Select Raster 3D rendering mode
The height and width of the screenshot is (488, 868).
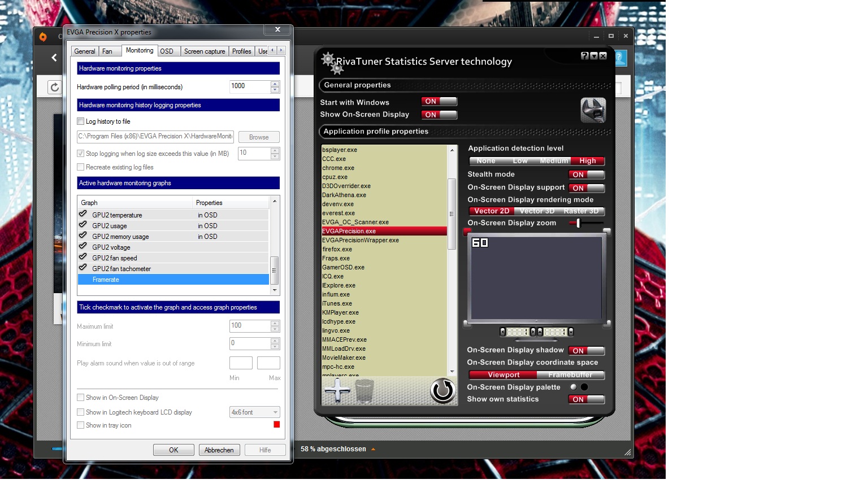tap(581, 211)
